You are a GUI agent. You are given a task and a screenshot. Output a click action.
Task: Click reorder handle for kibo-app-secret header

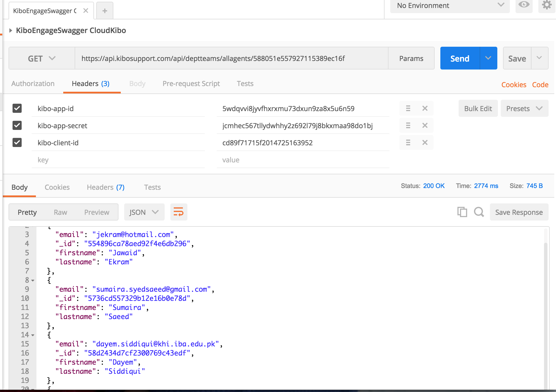click(x=408, y=126)
